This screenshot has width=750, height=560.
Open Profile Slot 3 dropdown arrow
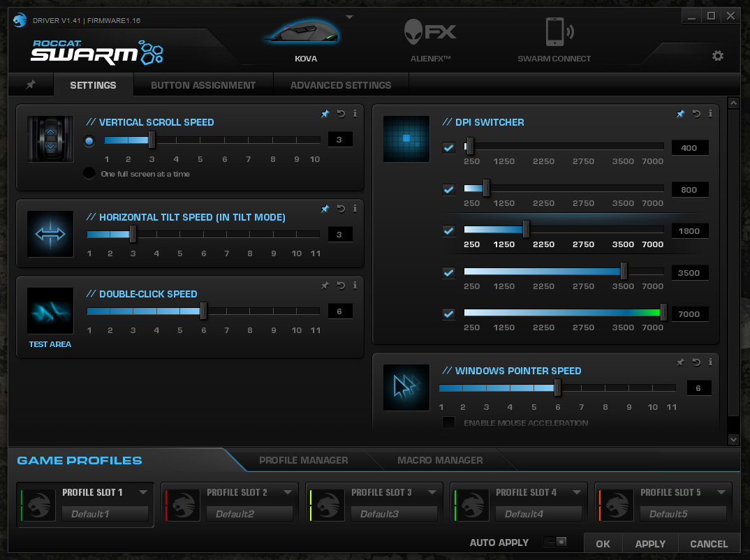tap(432, 492)
